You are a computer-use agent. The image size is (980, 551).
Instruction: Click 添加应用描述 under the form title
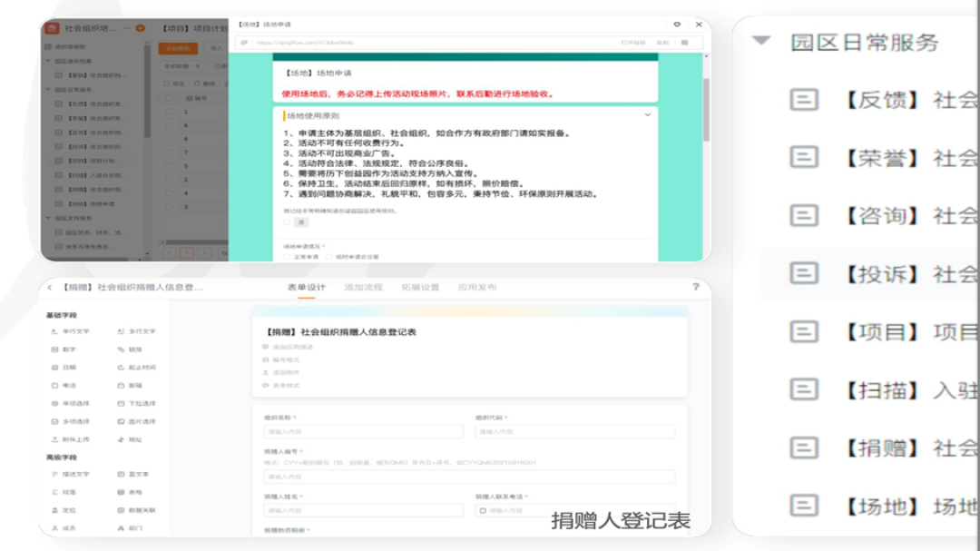(x=288, y=347)
